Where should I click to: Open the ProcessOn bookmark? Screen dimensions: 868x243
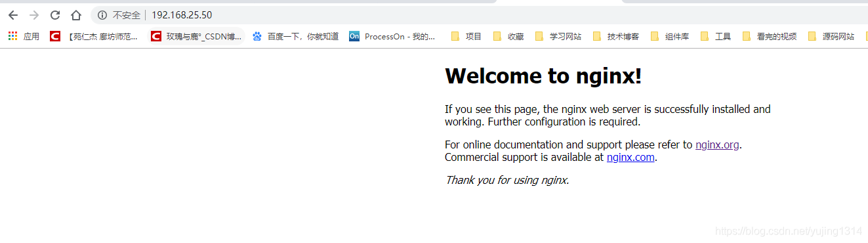pyautogui.click(x=392, y=37)
